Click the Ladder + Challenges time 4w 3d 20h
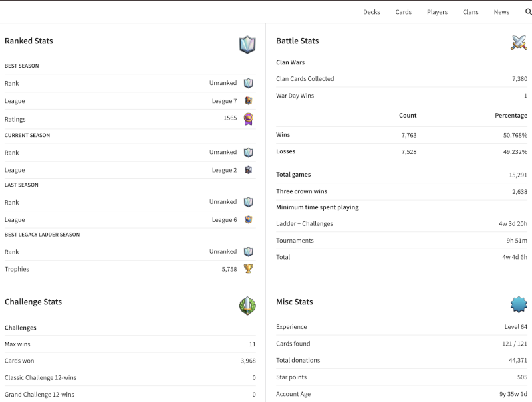Screen dimensions: 532x402 (x=513, y=224)
